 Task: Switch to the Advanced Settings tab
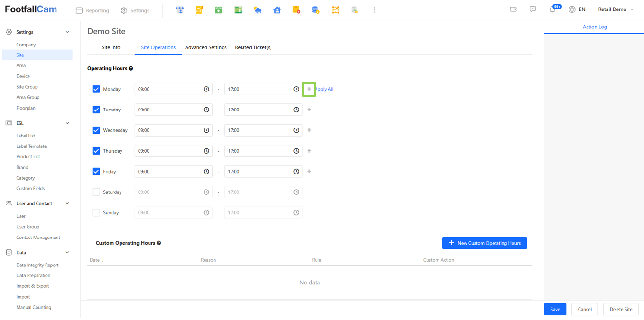(205, 47)
